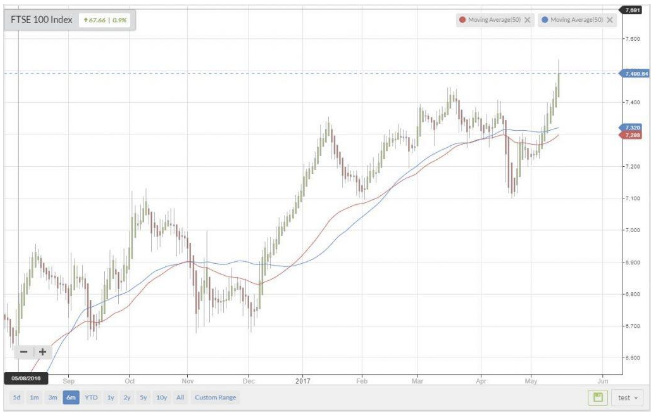Image resolution: width=654 pixels, height=415 pixels.
Task: Click the Mar label on time axis
Action: click(x=417, y=381)
